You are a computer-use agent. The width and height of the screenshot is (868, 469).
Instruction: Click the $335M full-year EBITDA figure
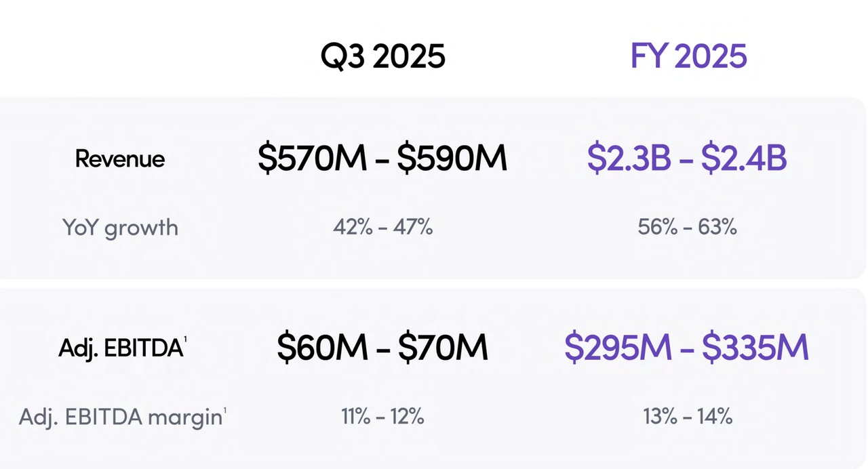[755, 348]
